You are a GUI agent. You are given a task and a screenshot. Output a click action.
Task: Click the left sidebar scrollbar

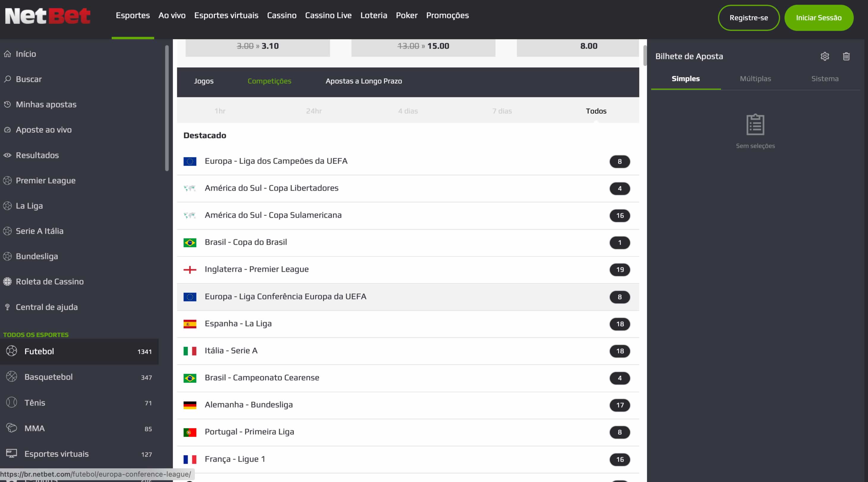[166, 108]
